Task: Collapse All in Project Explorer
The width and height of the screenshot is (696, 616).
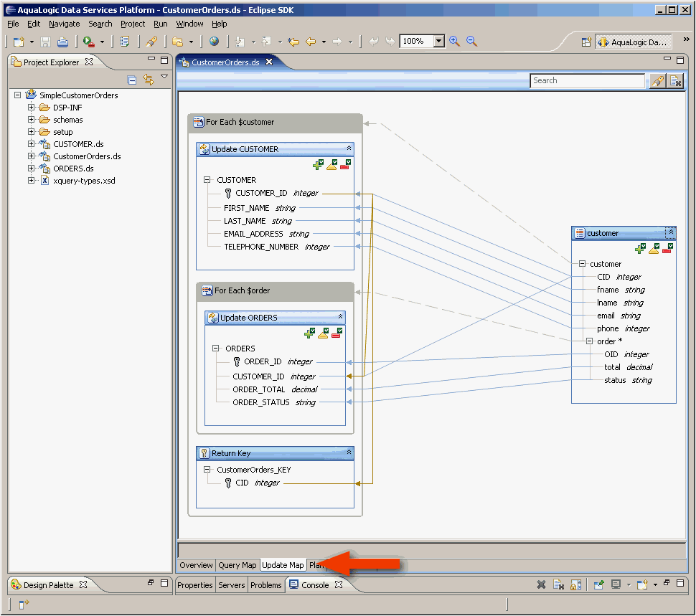Action: pos(132,80)
